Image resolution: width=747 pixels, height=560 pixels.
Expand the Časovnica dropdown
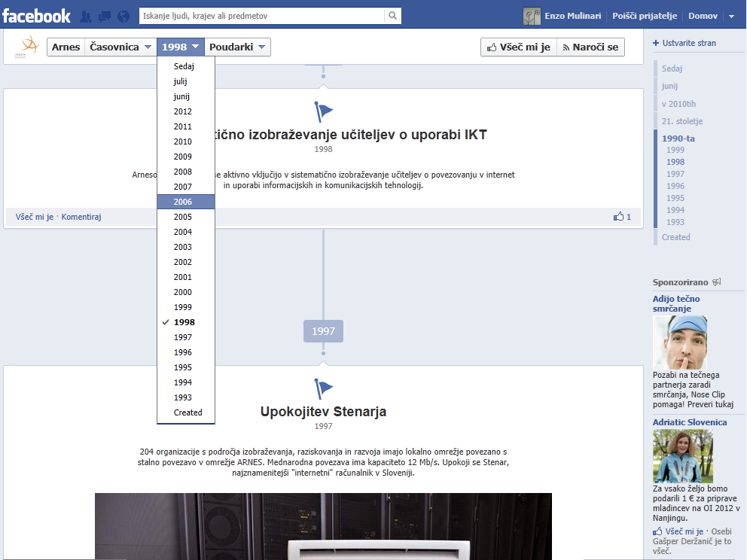[x=120, y=47]
